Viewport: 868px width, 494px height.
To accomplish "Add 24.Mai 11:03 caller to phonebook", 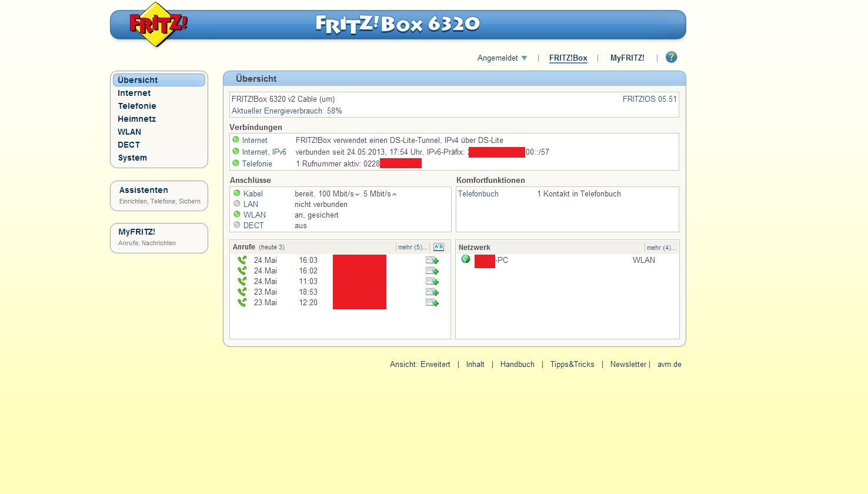I will 432,281.
